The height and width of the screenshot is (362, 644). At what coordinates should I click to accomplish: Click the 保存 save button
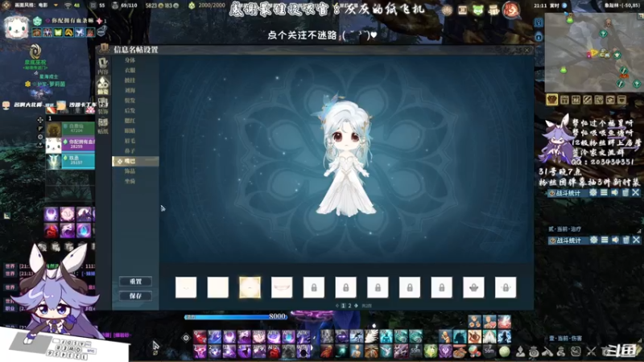pyautogui.click(x=135, y=296)
